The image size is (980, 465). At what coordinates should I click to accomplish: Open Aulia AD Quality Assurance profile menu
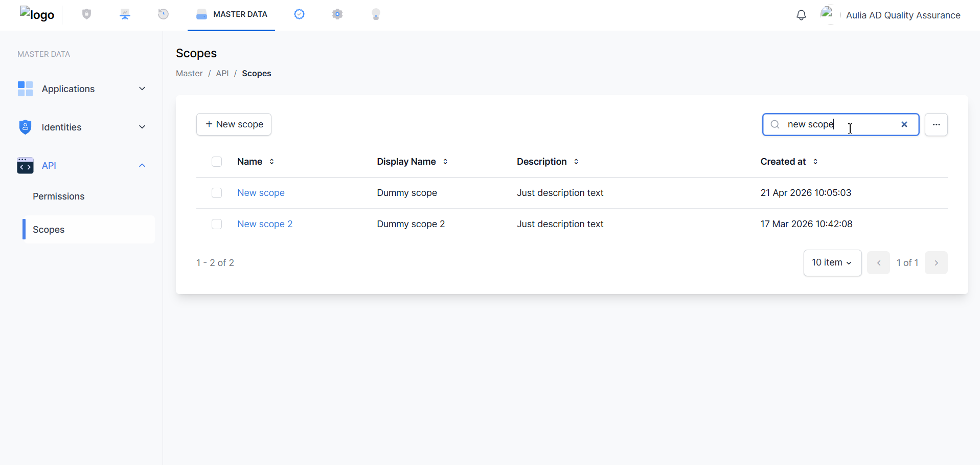click(903, 15)
